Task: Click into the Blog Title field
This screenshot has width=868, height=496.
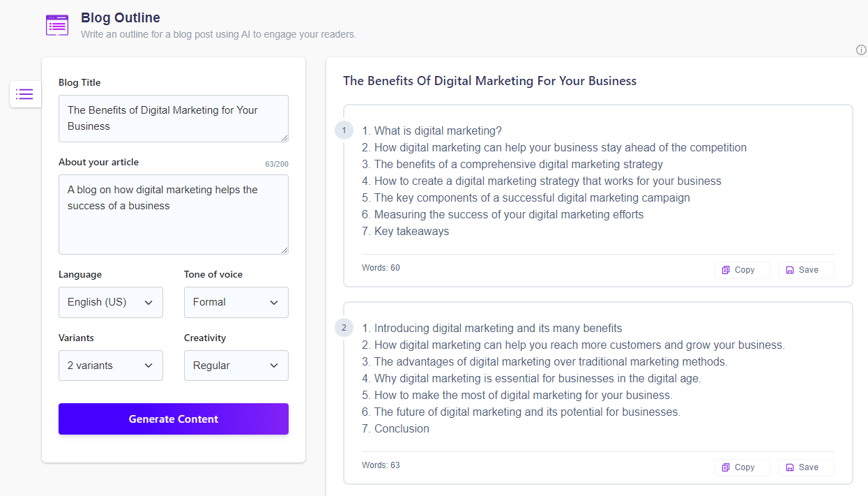Action: pos(173,119)
